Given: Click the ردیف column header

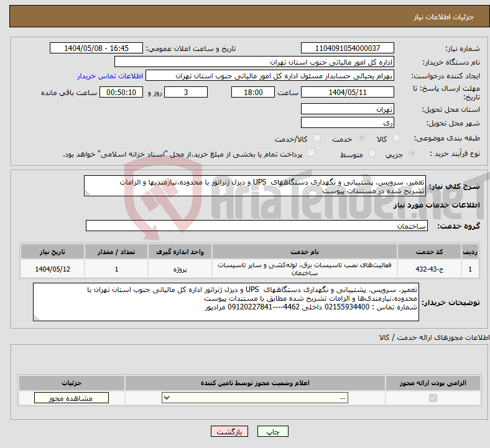Looking at the screenshot, I should pos(470,252).
